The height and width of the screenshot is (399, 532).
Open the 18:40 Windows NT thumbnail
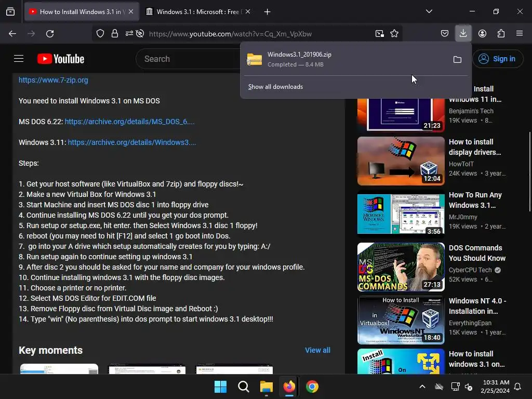401,320
